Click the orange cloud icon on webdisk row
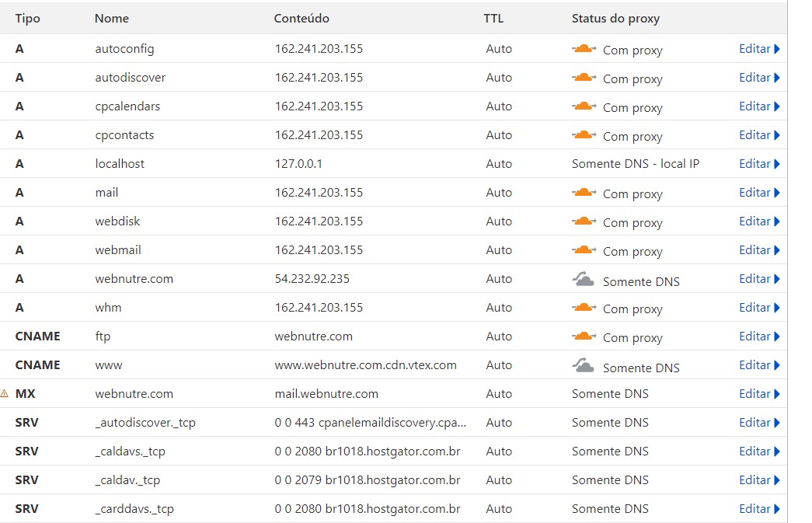 584,221
